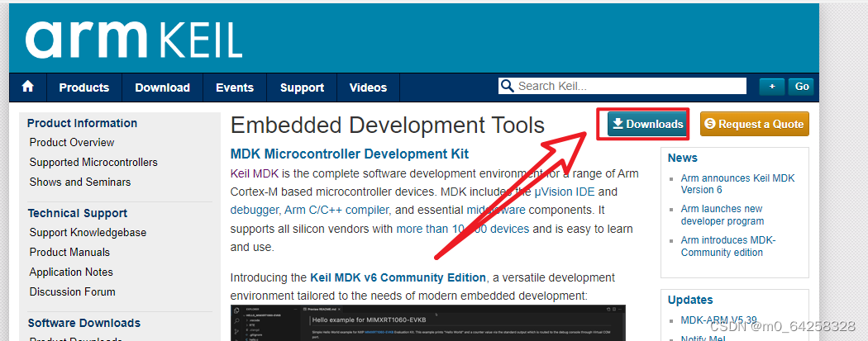Click the Updates panel heading

click(x=690, y=300)
